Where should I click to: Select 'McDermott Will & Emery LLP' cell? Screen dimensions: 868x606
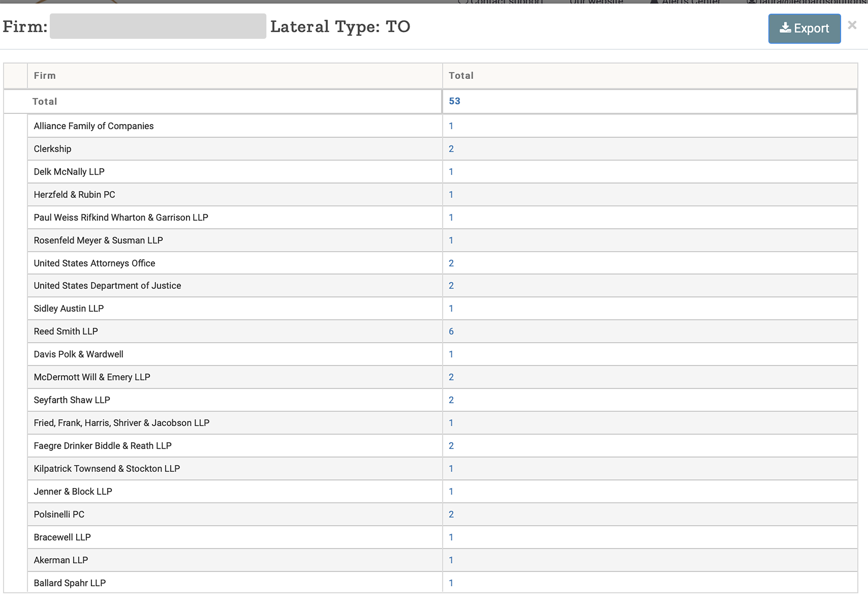click(235, 377)
